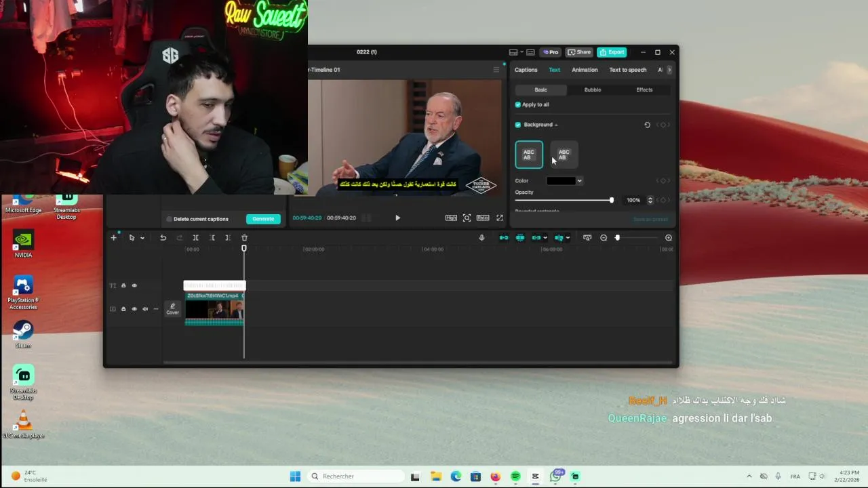Click the Opacity slider handle
The width and height of the screenshot is (868, 488).
612,200
